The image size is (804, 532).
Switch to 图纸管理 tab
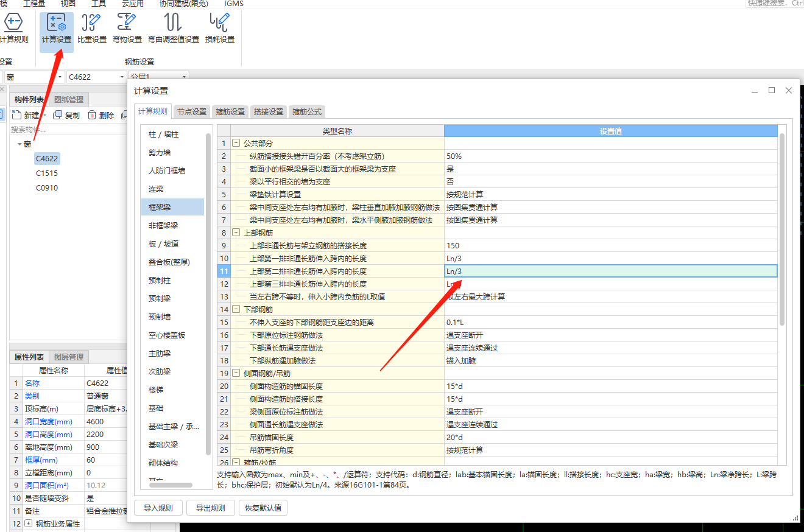coord(69,99)
